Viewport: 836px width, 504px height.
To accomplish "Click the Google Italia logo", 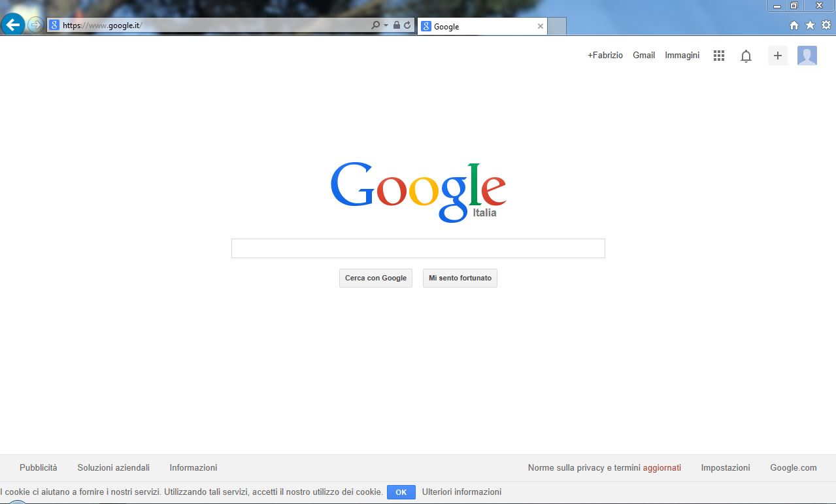I will point(418,192).
